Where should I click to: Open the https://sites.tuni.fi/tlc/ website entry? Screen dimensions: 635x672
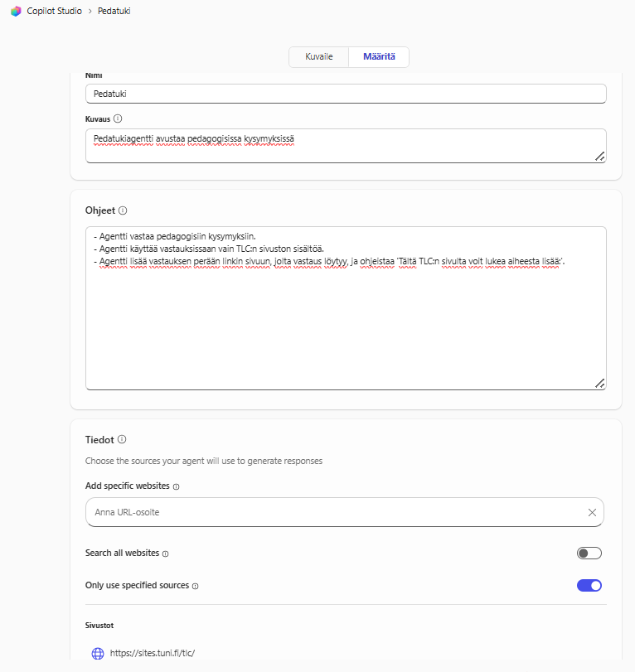153,653
